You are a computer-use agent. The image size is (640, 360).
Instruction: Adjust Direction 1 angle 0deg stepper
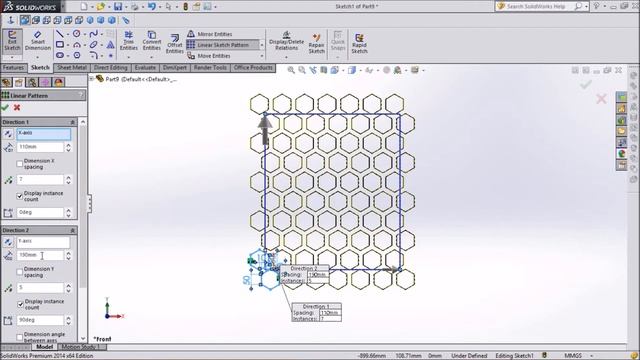[68, 213]
